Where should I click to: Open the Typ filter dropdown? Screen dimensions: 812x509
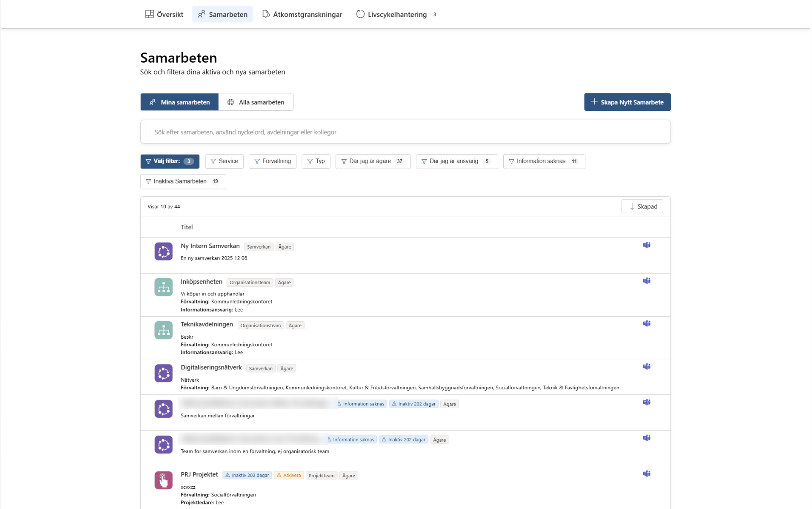(316, 161)
